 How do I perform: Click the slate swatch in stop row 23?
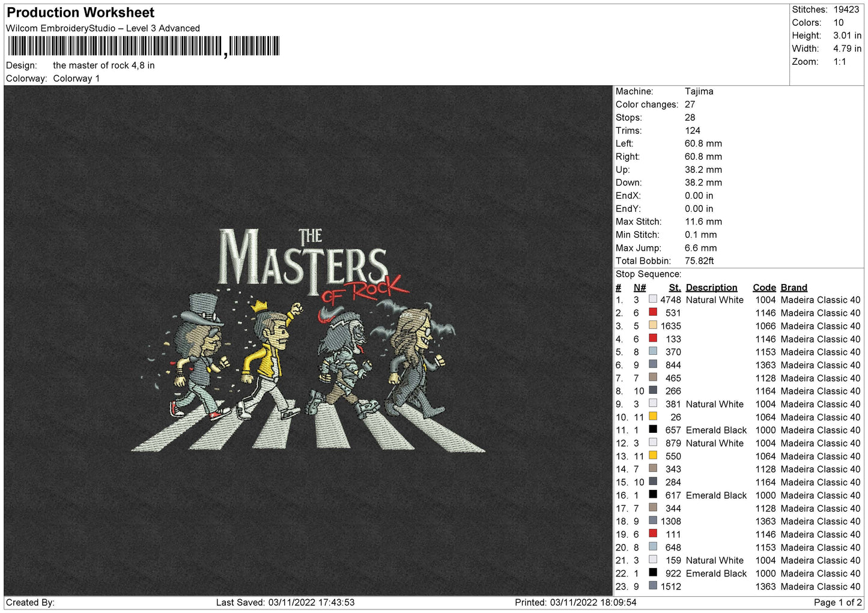653,586
